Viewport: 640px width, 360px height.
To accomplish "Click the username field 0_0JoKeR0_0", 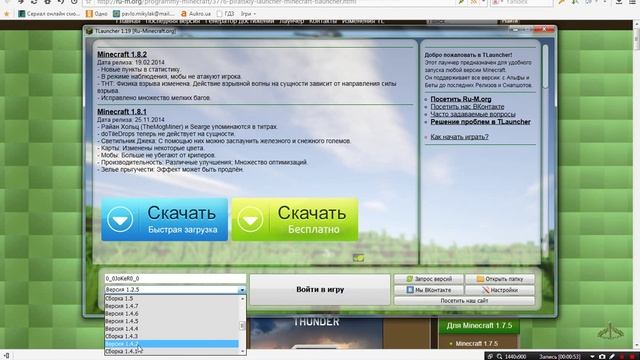I will pyautogui.click(x=175, y=278).
